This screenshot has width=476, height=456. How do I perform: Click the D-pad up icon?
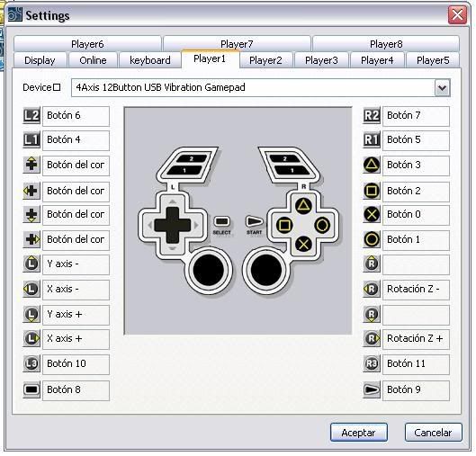click(x=31, y=165)
